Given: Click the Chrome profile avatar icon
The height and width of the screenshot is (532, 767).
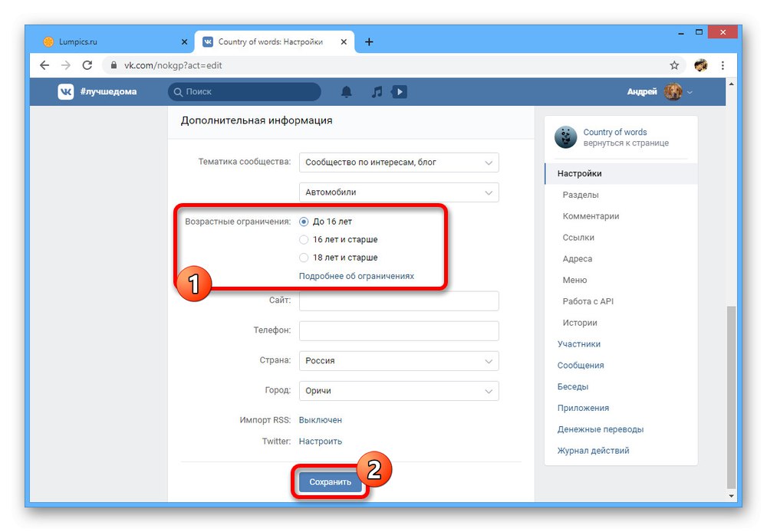Looking at the screenshot, I should 700,65.
